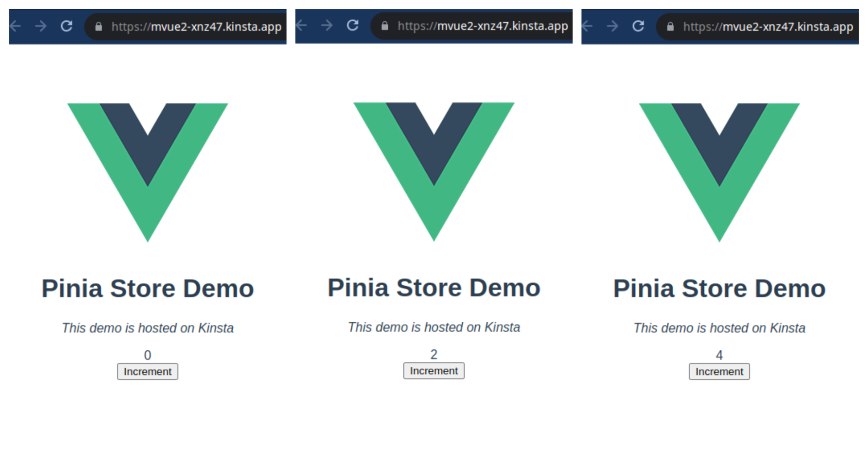Click the lock icon in middle address bar
The width and height of the screenshot is (868, 452).
(x=385, y=26)
